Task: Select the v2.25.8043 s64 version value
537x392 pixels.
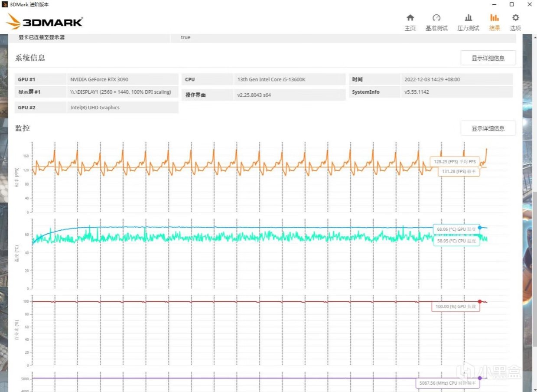Action: click(x=254, y=95)
